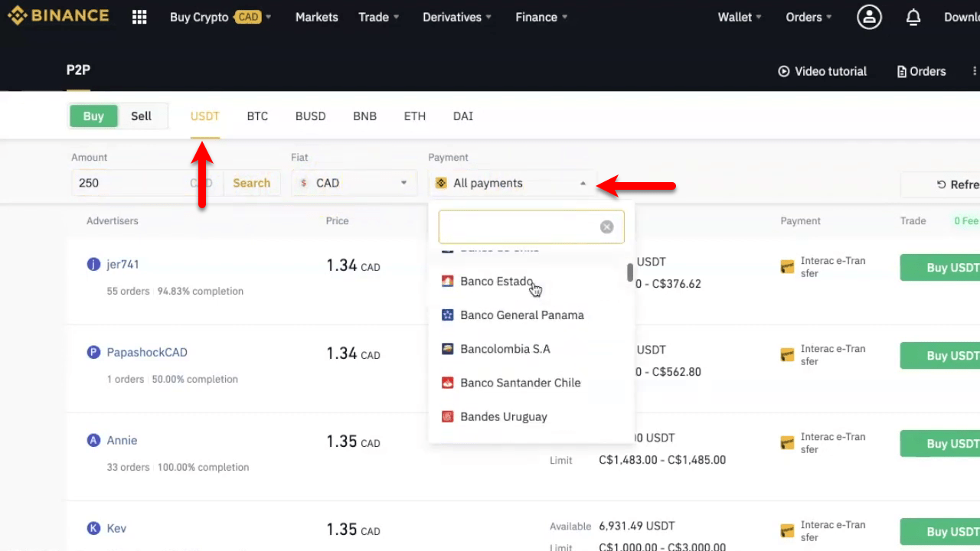The height and width of the screenshot is (551, 980).
Task: Click Annie's avatar icon
Action: pos(93,441)
